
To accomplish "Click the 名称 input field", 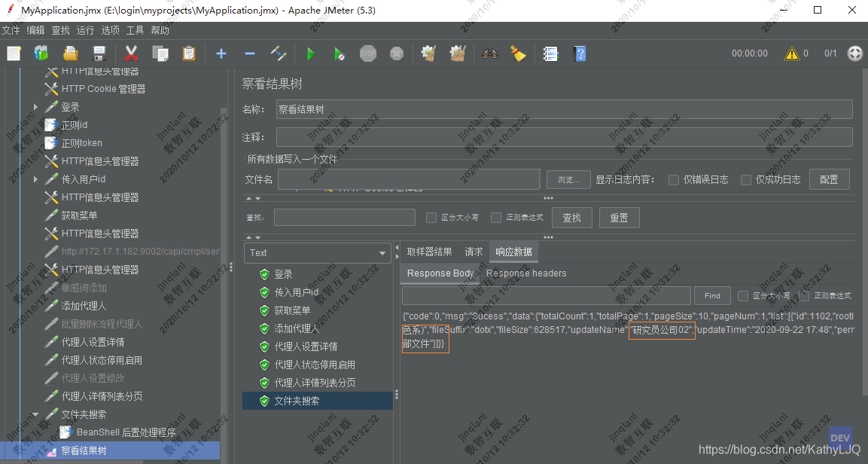I will 564,109.
